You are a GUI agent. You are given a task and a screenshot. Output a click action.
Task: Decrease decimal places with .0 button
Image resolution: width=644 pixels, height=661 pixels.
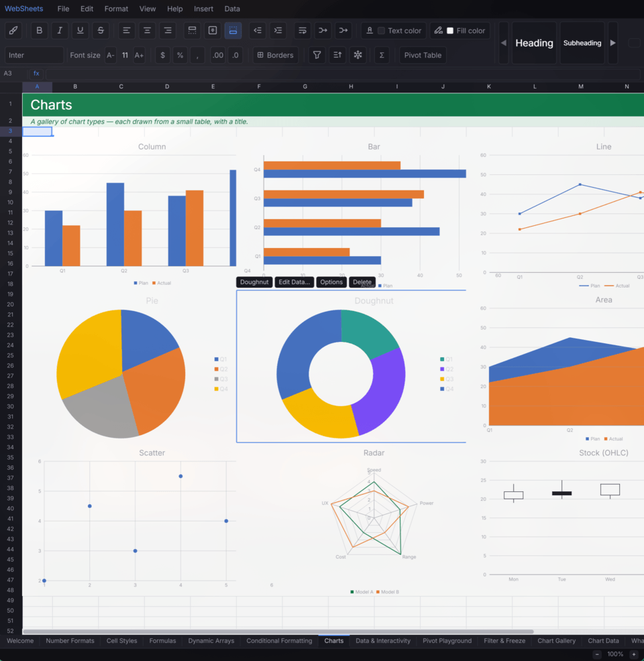click(x=235, y=55)
